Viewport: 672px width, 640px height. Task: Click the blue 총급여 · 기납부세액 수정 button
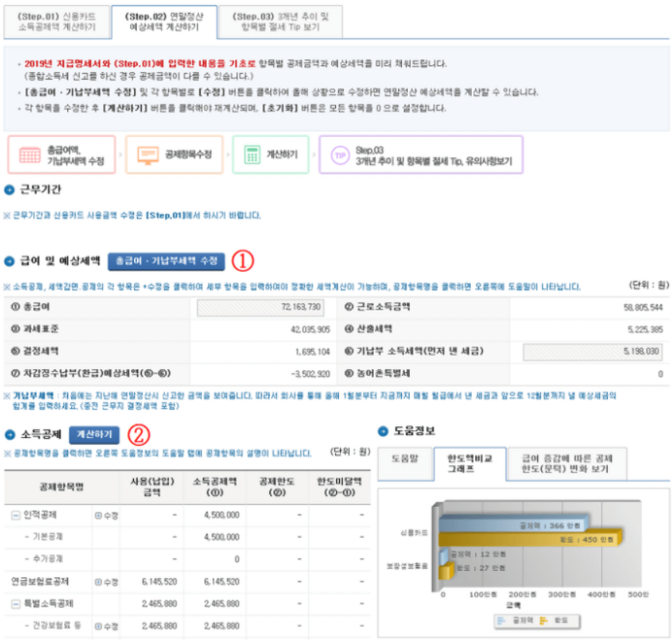(x=166, y=262)
